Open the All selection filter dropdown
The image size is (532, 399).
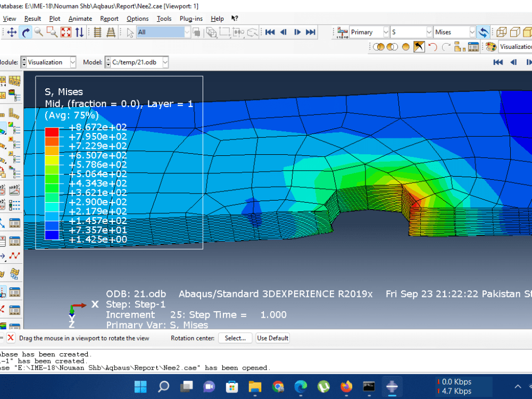[x=163, y=32]
